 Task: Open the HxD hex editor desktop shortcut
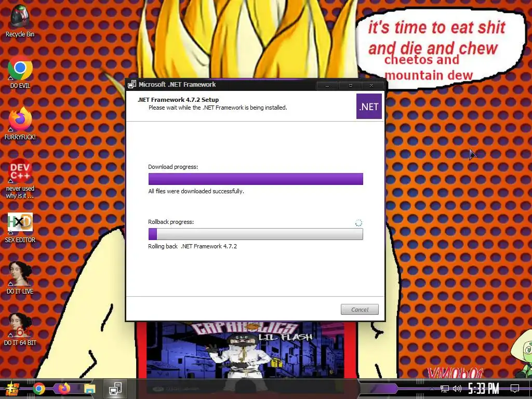pyautogui.click(x=20, y=228)
